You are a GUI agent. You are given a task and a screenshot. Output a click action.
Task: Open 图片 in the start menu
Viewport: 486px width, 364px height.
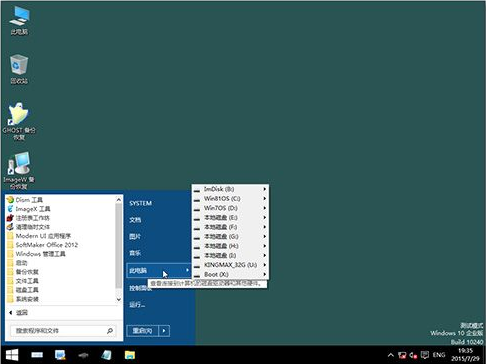(135, 236)
